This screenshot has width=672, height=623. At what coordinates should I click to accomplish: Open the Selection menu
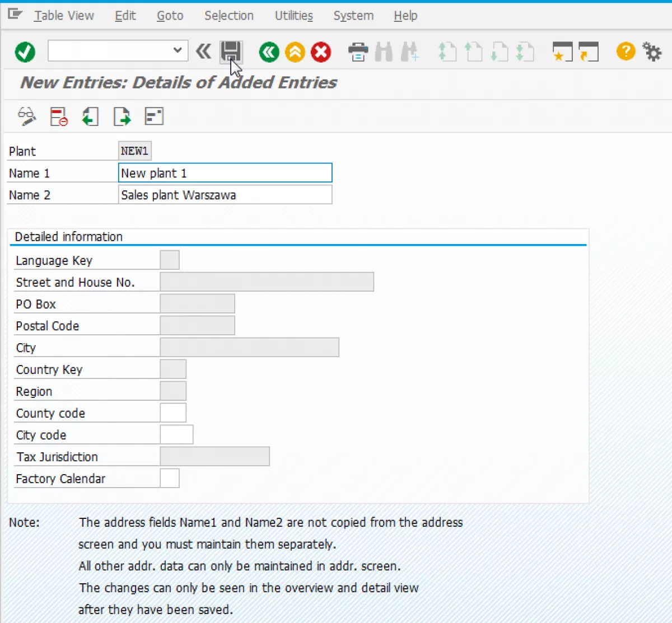click(x=229, y=16)
